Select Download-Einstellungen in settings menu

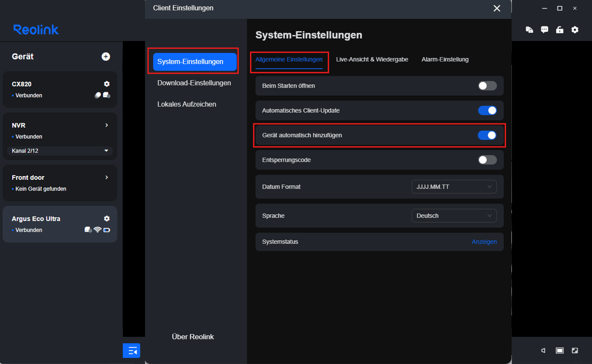[x=194, y=83]
